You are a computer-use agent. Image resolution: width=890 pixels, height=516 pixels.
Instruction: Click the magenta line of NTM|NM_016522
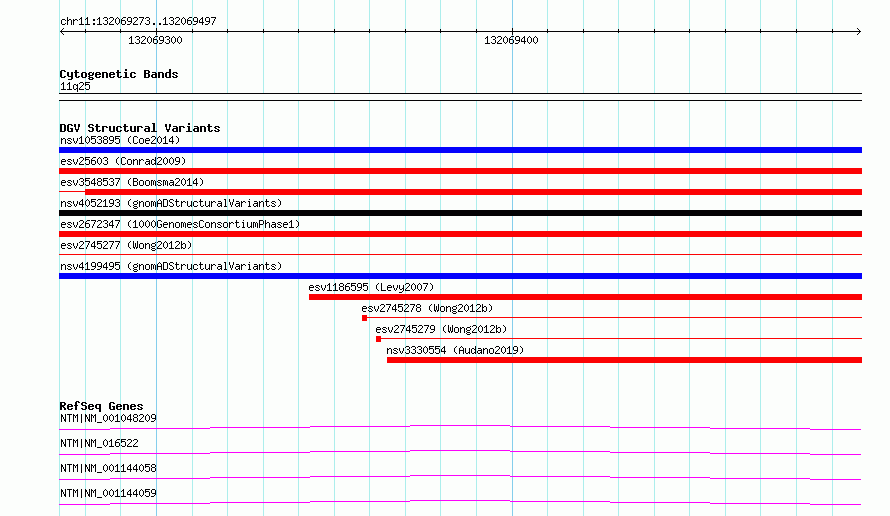pyautogui.click(x=460, y=452)
